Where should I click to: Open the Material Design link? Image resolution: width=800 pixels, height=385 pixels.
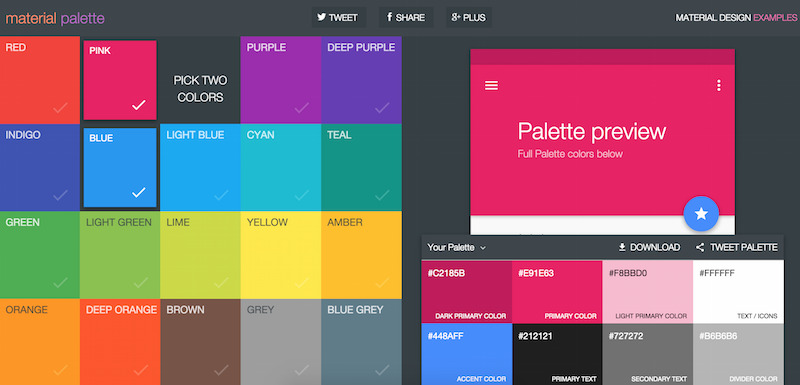pyautogui.click(x=713, y=18)
